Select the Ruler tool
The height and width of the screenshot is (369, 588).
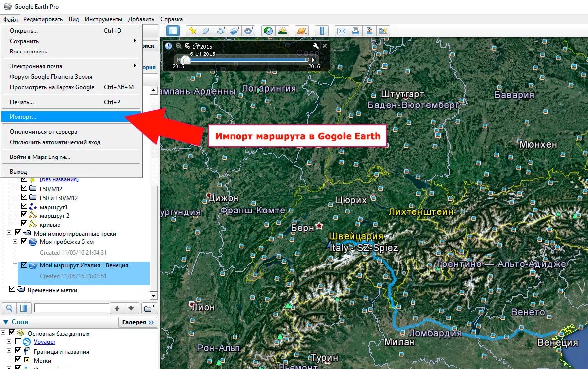coord(322,31)
